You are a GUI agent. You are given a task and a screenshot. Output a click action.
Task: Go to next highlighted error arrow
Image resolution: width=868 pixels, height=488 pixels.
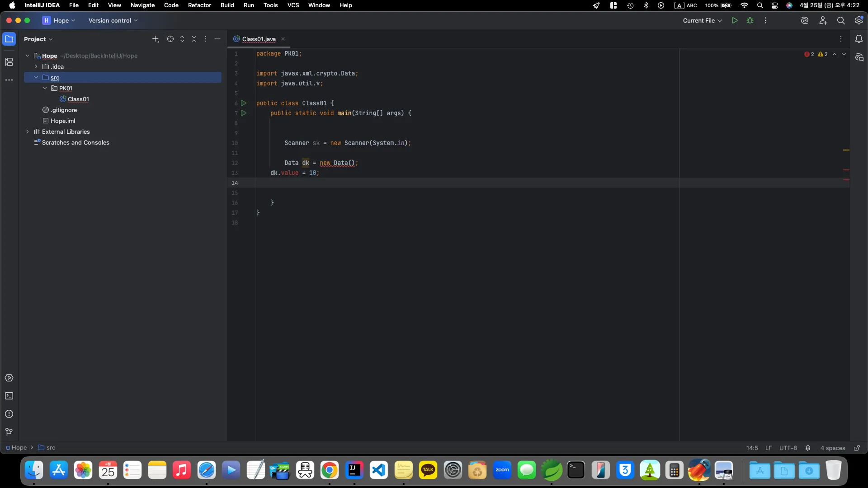[x=844, y=54]
